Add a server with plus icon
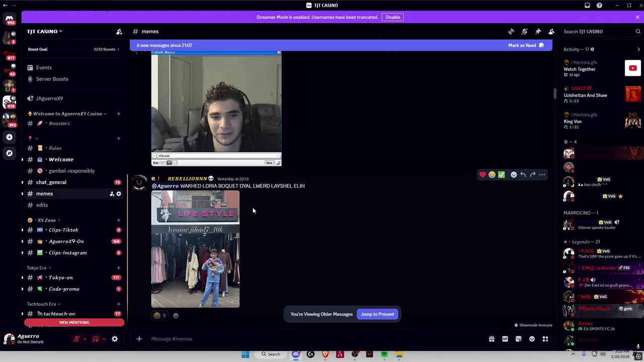 [x=9, y=137]
